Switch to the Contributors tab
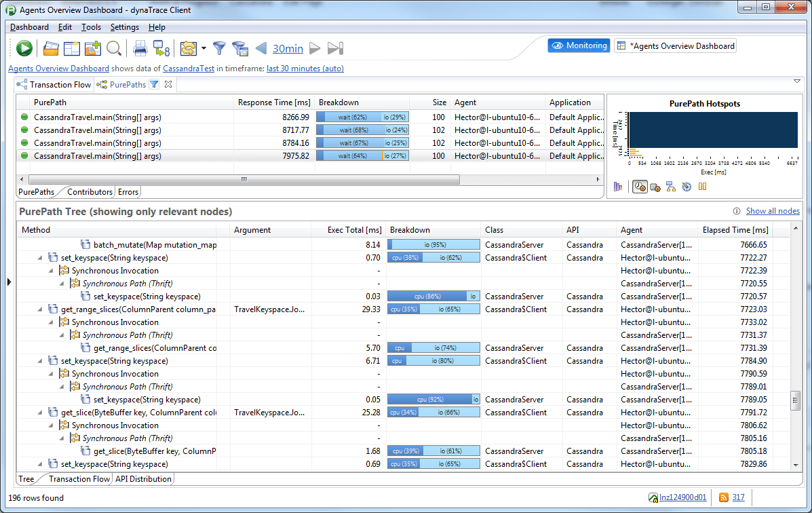The height and width of the screenshot is (513, 812). 90,192
